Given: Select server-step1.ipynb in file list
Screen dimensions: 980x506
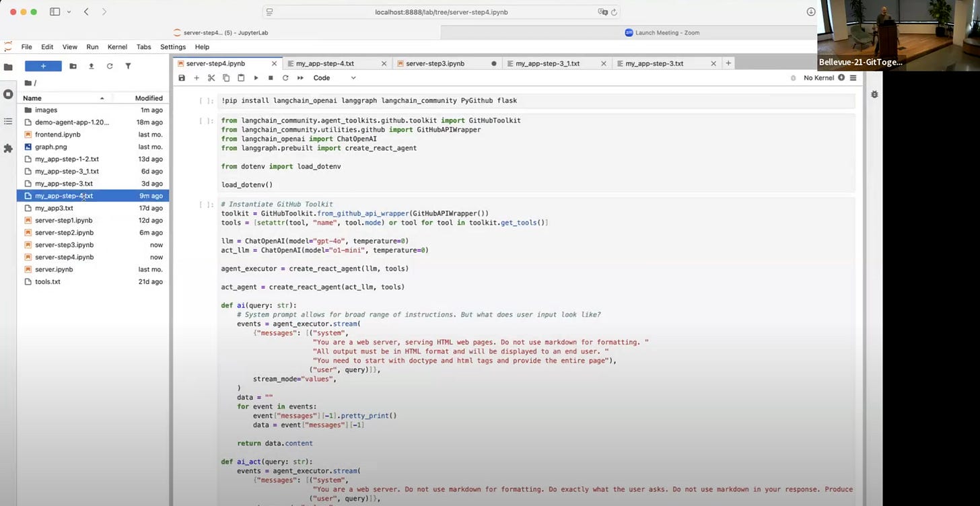Looking at the screenshot, I should pyautogui.click(x=93, y=221).
